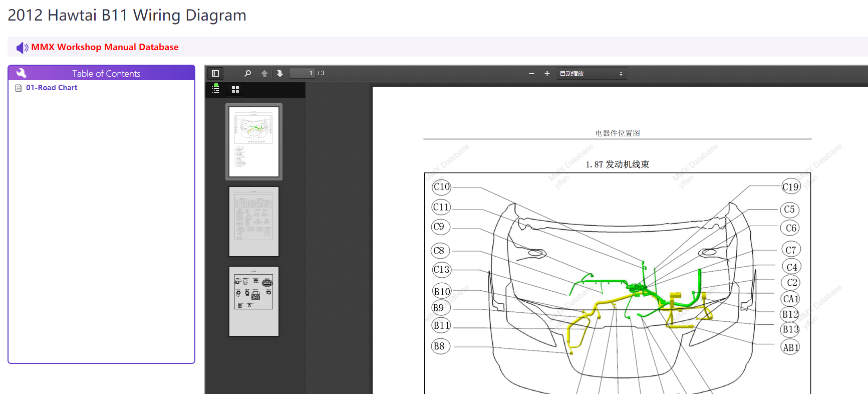
Task: Open the zoom level dropdown
Action: pos(591,74)
